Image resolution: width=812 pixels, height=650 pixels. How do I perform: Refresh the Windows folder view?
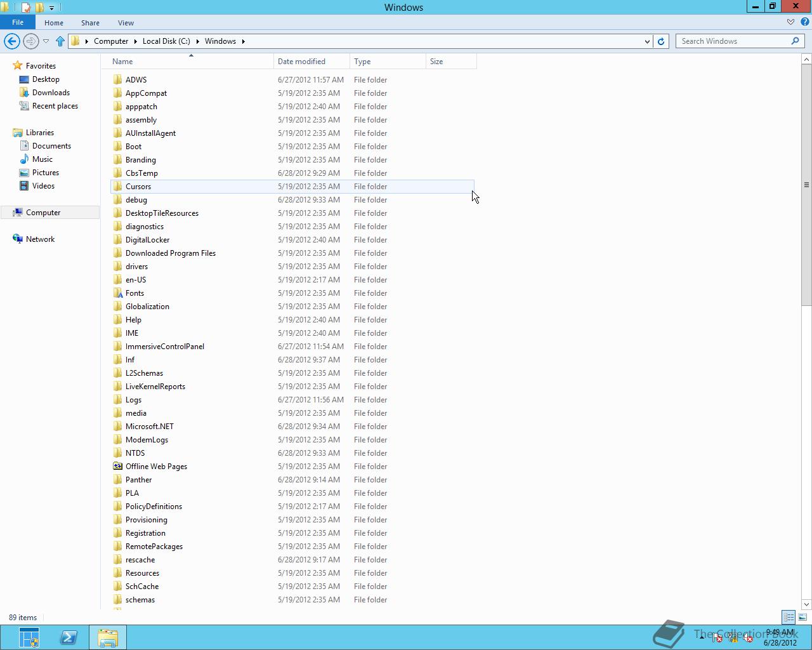661,41
